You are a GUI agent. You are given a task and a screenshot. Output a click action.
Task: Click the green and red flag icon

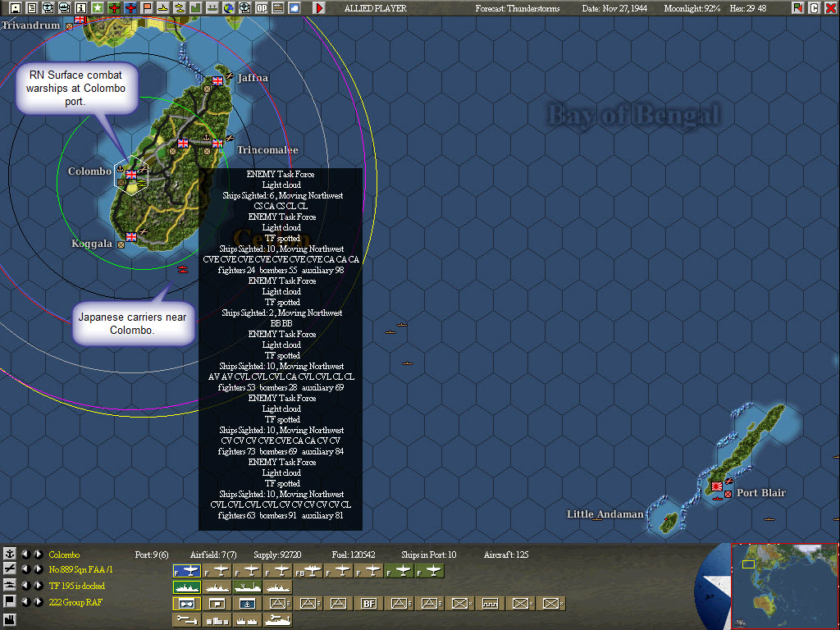point(797,8)
